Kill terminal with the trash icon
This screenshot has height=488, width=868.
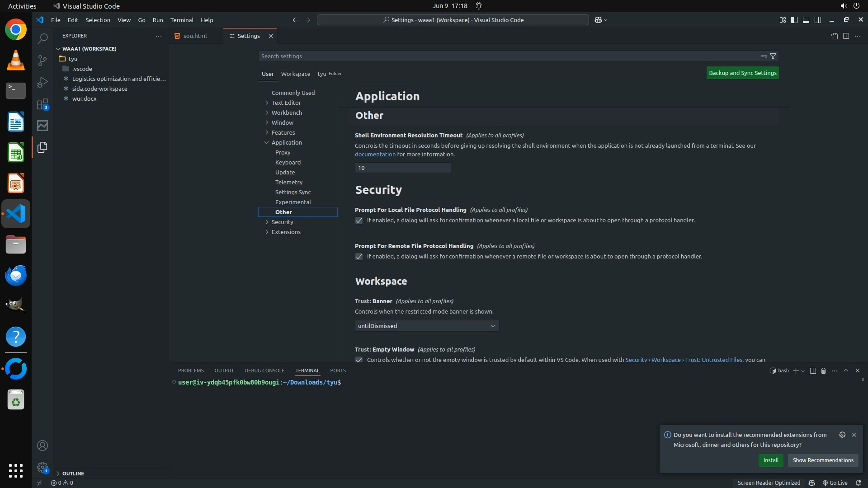pyautogui.click(x=823, y=371)
